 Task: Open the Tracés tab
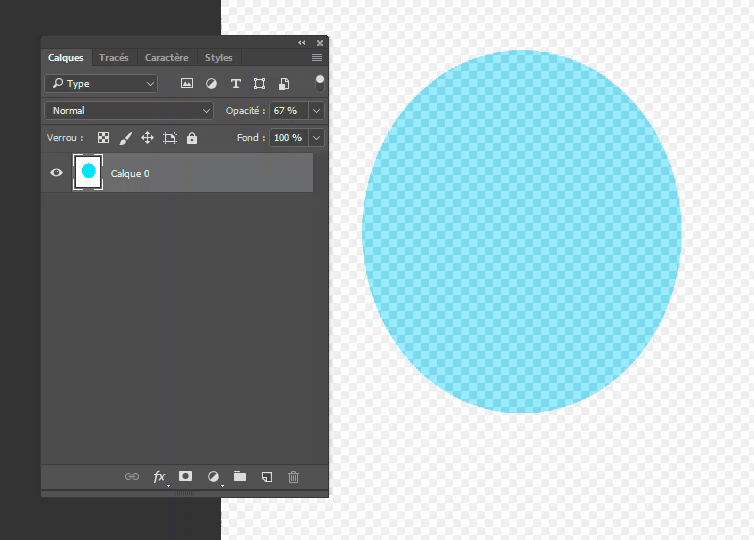click(113, 58)
